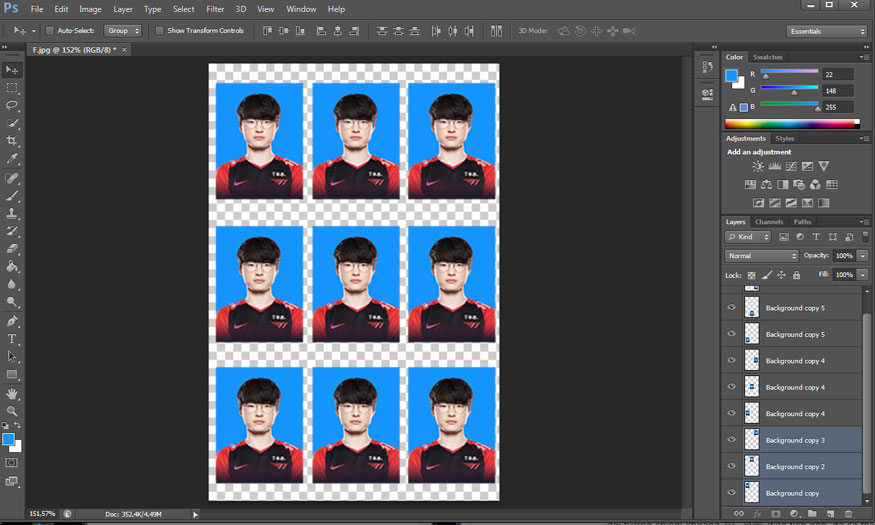
Task: Switch to Styles tab
Action: tap(785, 138)
